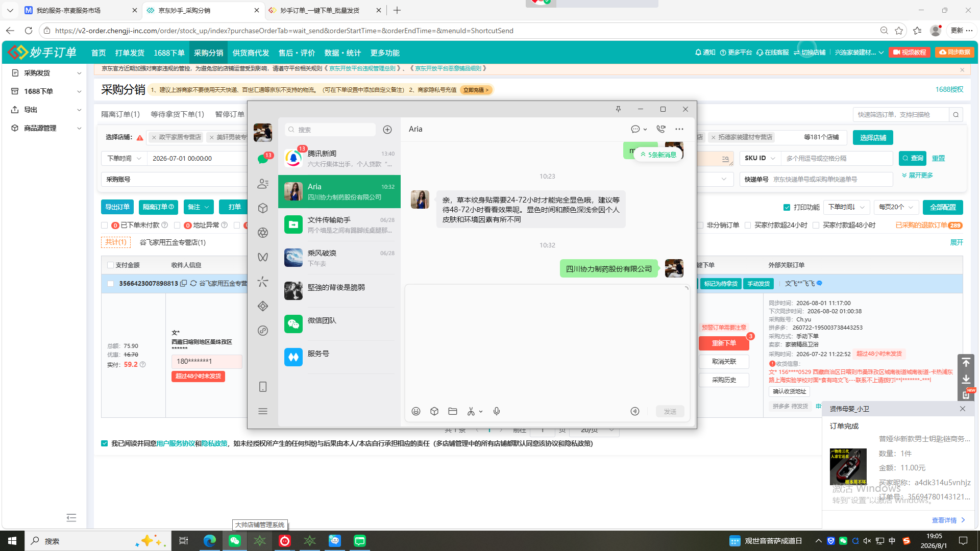This screenshot has height=551, width=980.
Task: Open file folder icon in chat toolbar
Action: (453, 411)
